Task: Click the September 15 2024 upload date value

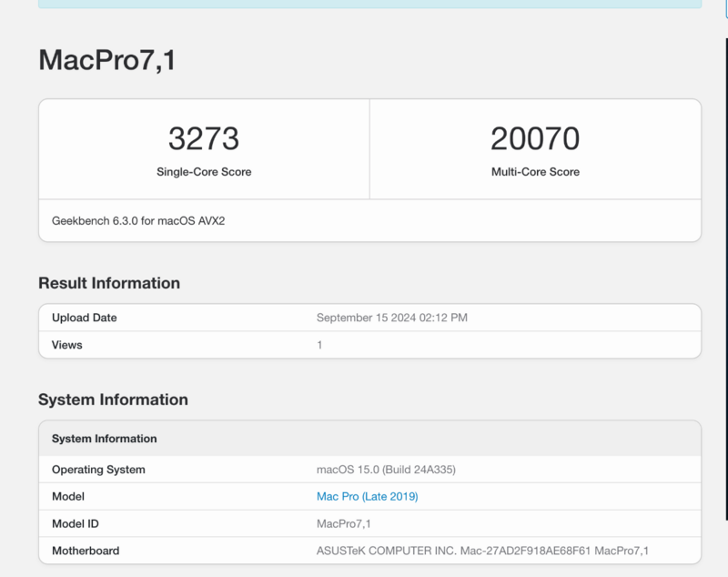Action: pos(392,318)
